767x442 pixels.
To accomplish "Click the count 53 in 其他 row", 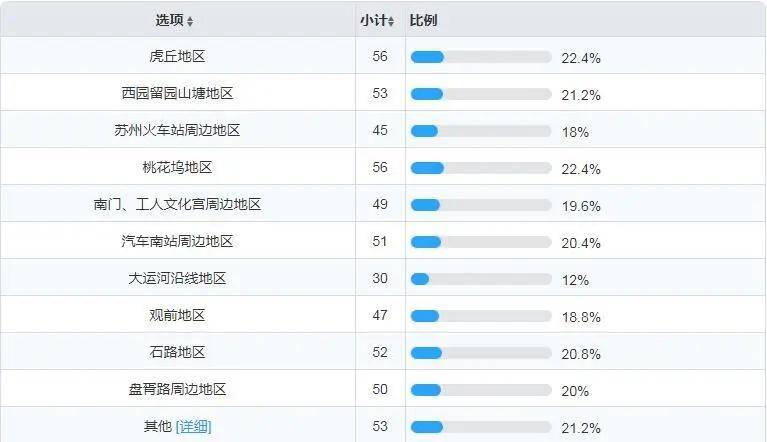I will 380,426.
